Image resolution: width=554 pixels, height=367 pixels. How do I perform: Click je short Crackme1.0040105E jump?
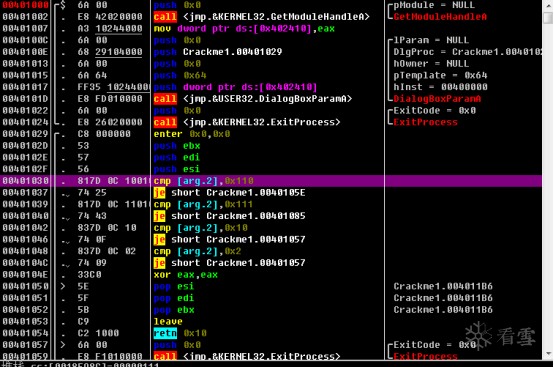229,193
